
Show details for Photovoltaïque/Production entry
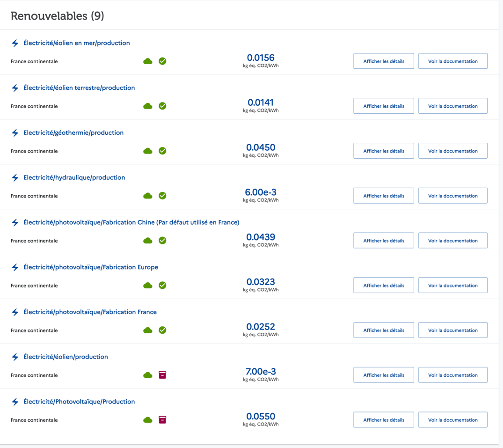coord(384,420)
